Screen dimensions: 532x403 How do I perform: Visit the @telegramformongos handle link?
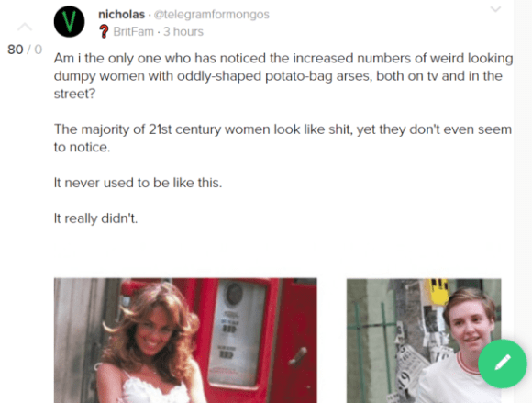click(x=211, y=15)
